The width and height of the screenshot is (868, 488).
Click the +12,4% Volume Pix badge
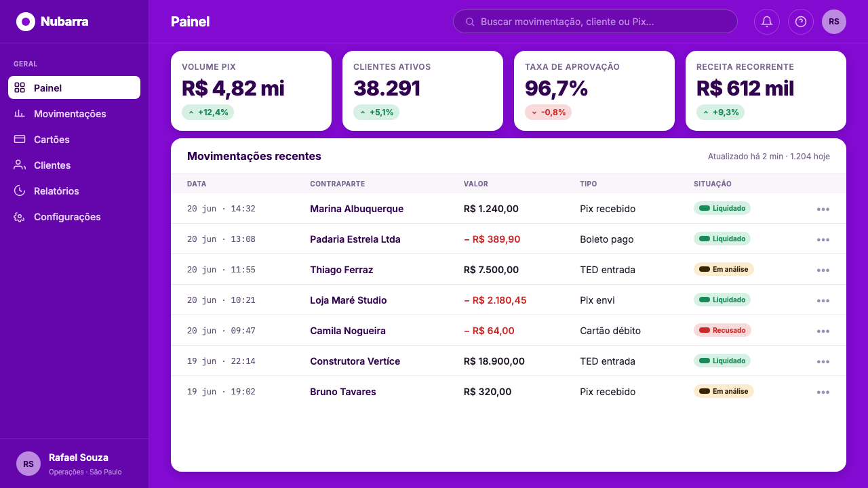pos(208,112)
